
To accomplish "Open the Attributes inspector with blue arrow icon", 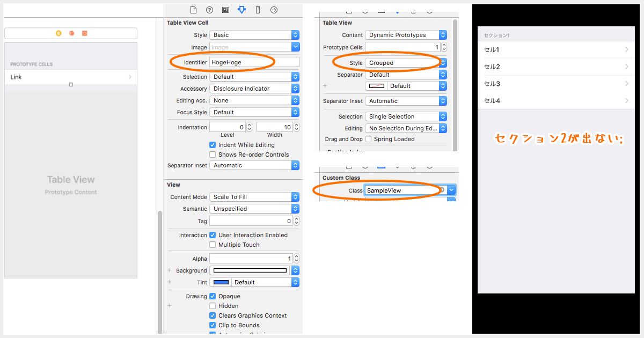I will [241, 10].
